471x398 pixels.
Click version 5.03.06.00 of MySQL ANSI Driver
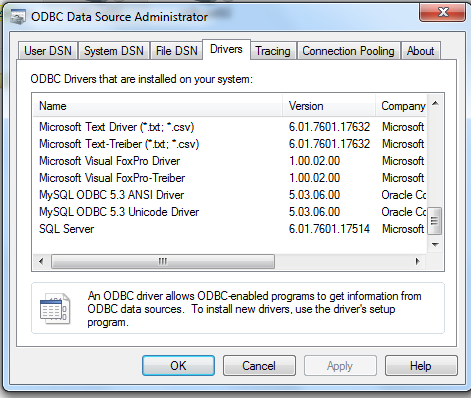[x=314, y=195]
